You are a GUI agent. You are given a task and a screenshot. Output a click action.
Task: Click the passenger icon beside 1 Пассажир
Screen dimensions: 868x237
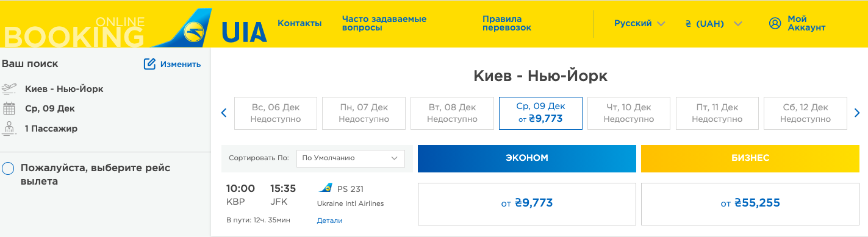[9, 129]
